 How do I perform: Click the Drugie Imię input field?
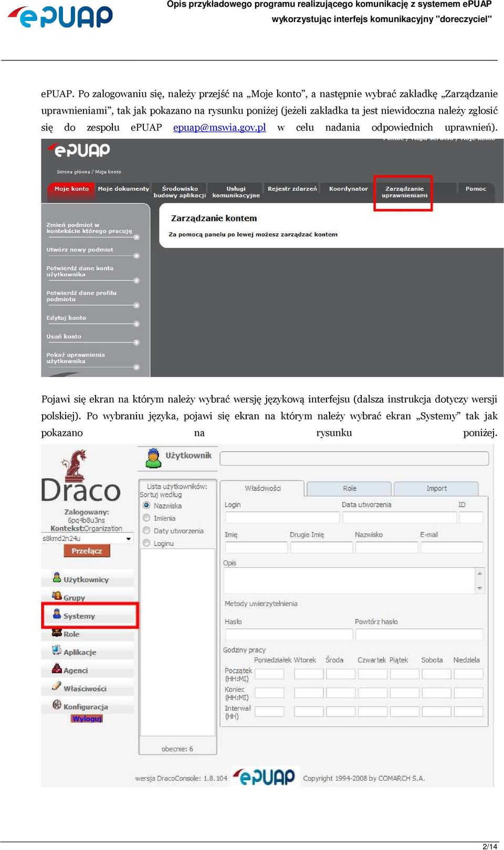pyautogui.click(x=321, y=548)
